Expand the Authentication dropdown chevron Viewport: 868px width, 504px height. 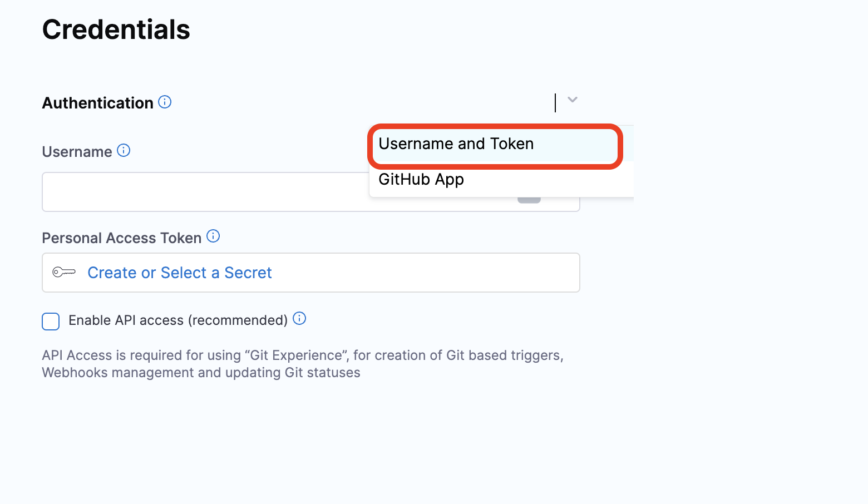pos(573,100)
